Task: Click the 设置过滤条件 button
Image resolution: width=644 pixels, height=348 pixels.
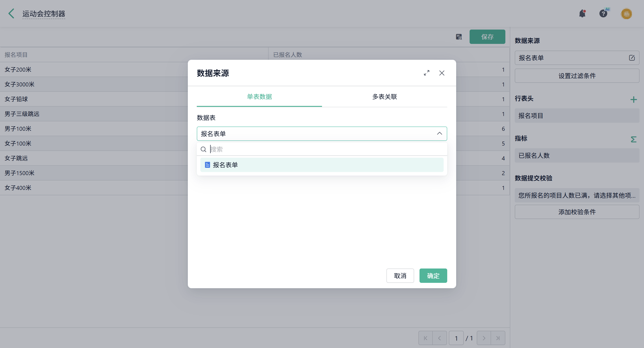Action: (577, 76)
